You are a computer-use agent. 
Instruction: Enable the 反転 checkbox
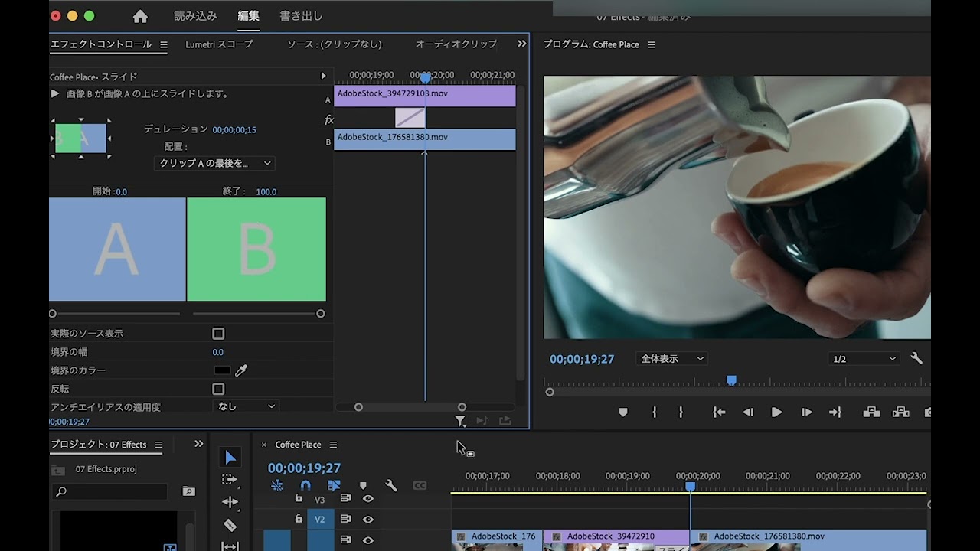tap(218, 389)
